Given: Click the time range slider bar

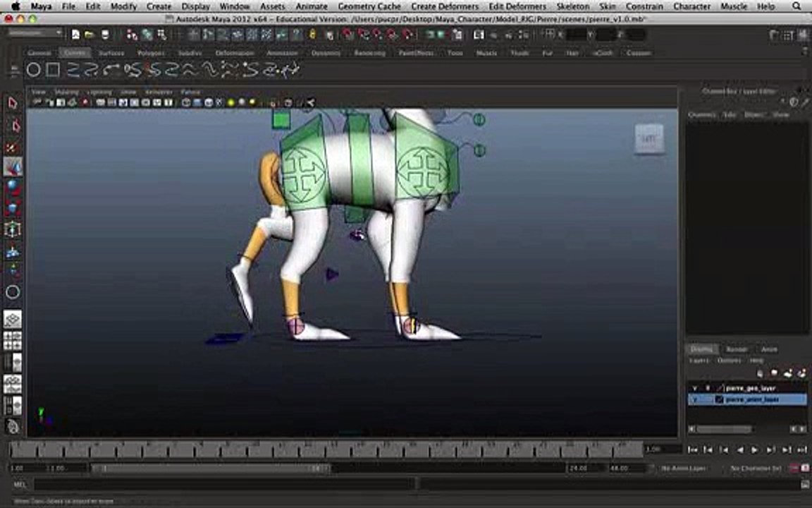Looking at the screenshot, I should [x=209, y=468].
